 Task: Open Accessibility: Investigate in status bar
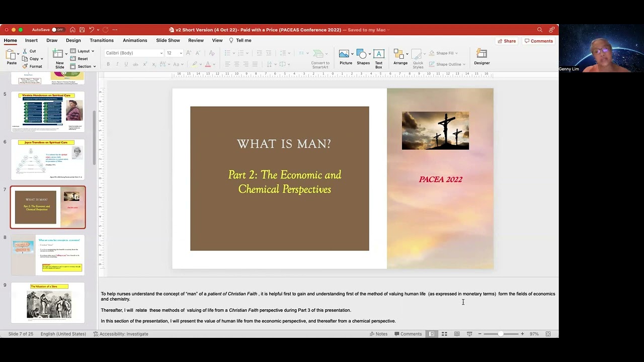[121, 334]
